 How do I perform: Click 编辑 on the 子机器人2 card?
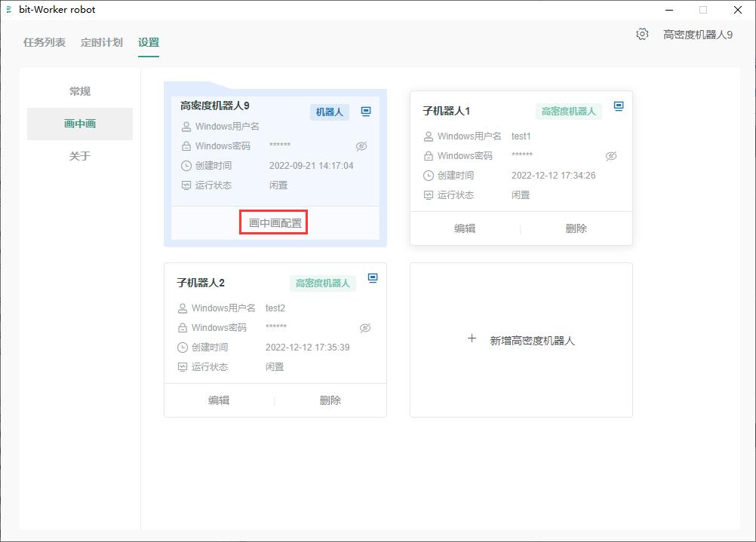pyautogui.click(x=219, y=400)
